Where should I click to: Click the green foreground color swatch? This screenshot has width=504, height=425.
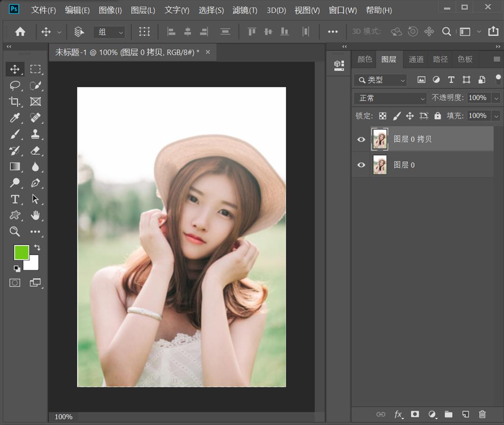point(21,252)
